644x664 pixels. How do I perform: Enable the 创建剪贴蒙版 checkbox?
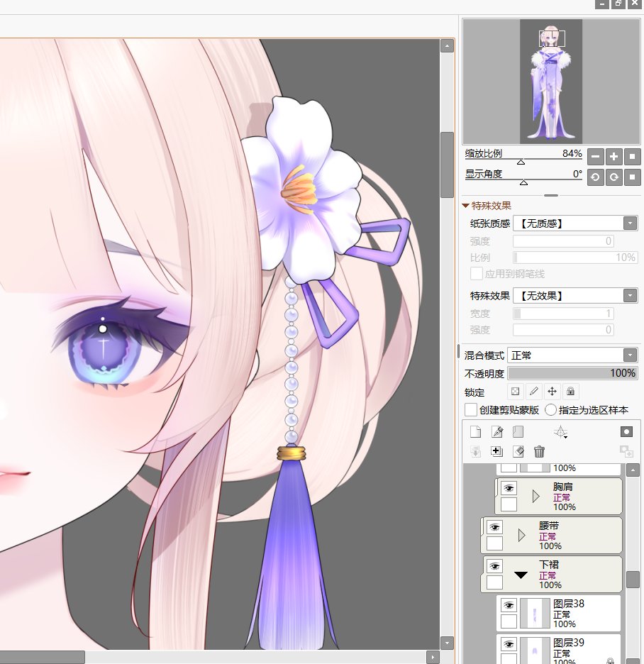471,410
